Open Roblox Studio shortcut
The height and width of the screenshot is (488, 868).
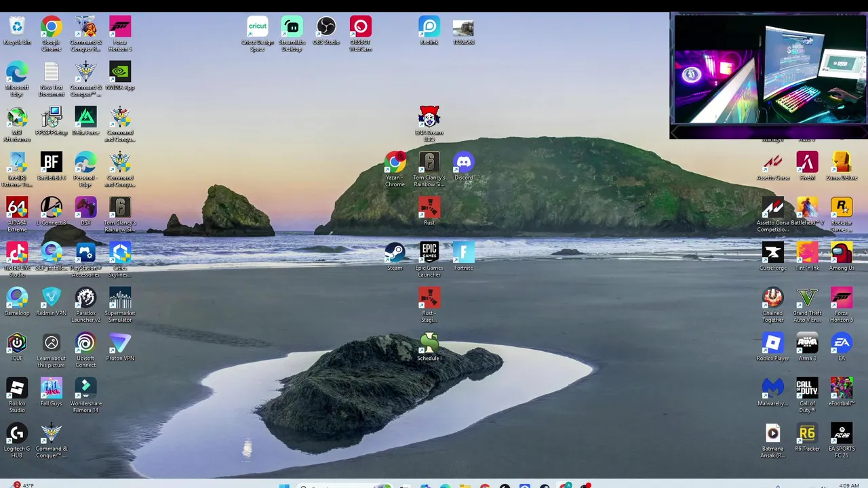coord(17,395)
